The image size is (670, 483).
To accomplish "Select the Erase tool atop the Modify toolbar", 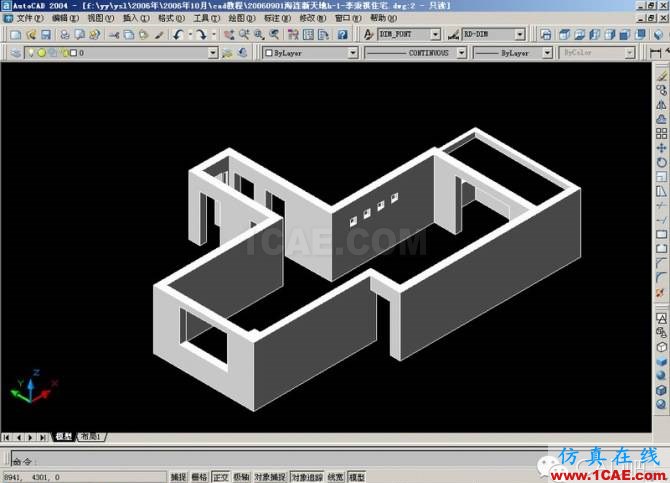I will tap(661, 76).
